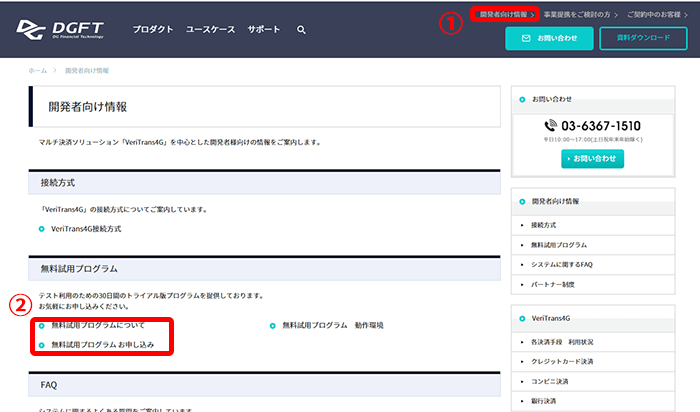
Task: Click bullet icon beside 無料試用プログラム 動作環境
Action: [x=273, y=325]
